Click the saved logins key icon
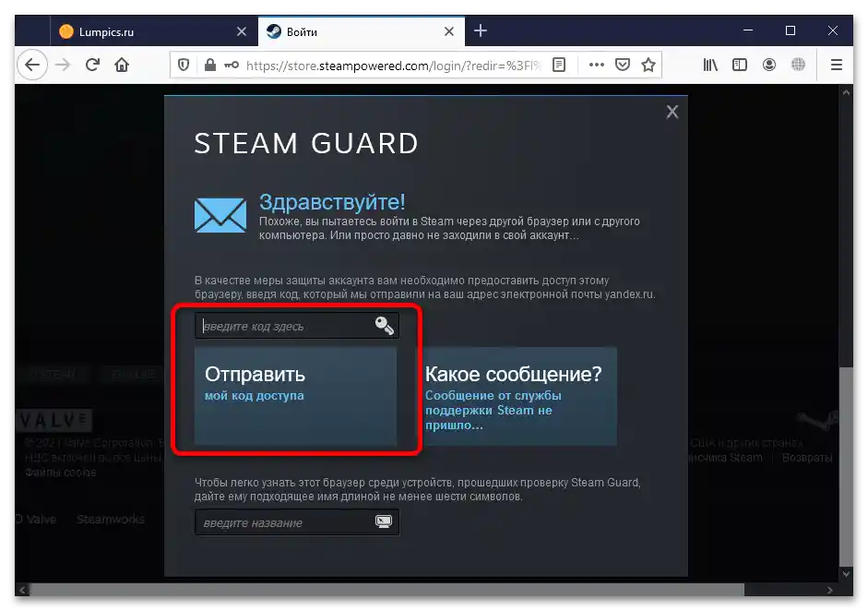This screenshot has width=868, height=611. coord(232,66)
